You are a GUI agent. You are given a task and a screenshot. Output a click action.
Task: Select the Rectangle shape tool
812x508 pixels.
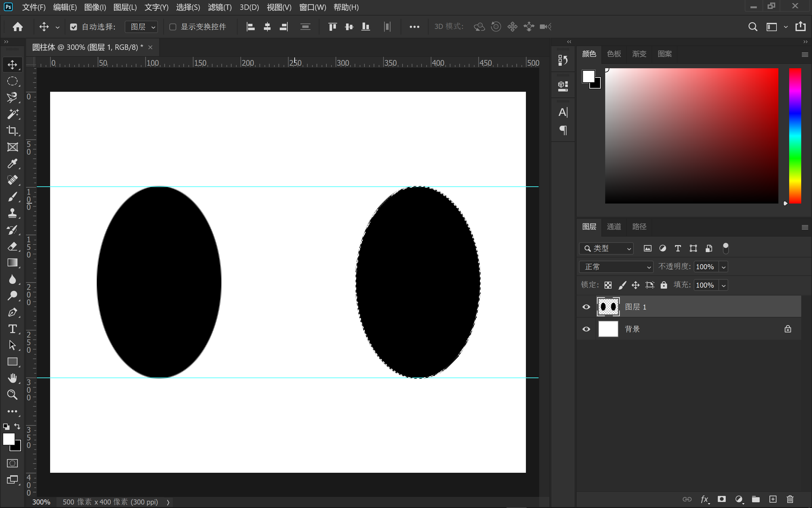[12, 362]
